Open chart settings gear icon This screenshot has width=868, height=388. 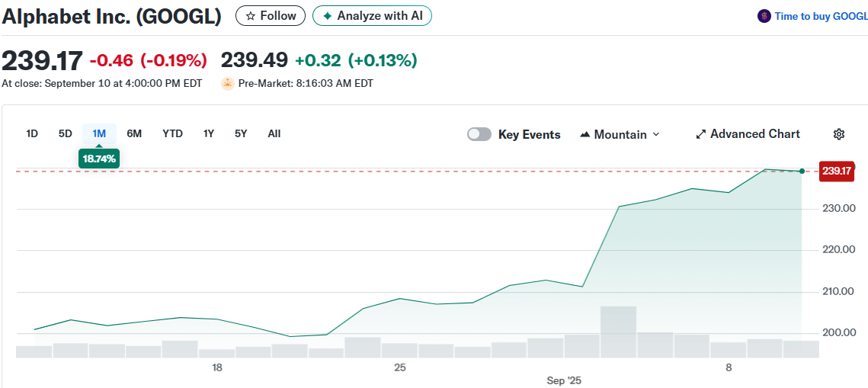[839, 134]
